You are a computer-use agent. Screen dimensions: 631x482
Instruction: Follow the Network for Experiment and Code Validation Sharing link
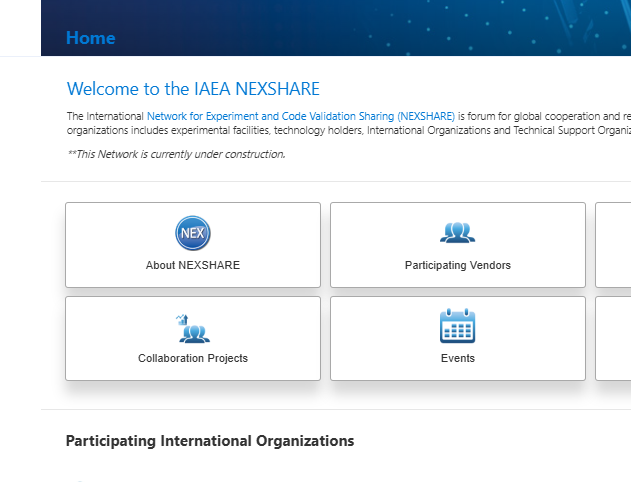pos(301,116)
